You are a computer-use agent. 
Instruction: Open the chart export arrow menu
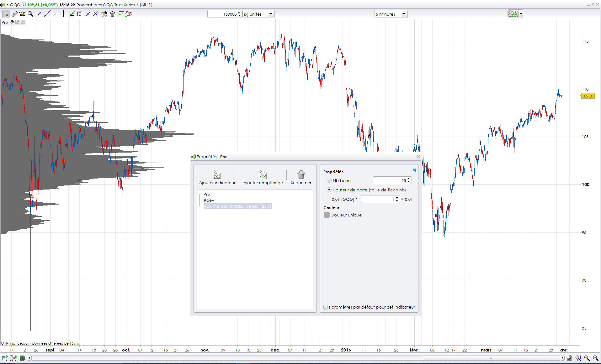pyautogui.click(x=5, y=358)
